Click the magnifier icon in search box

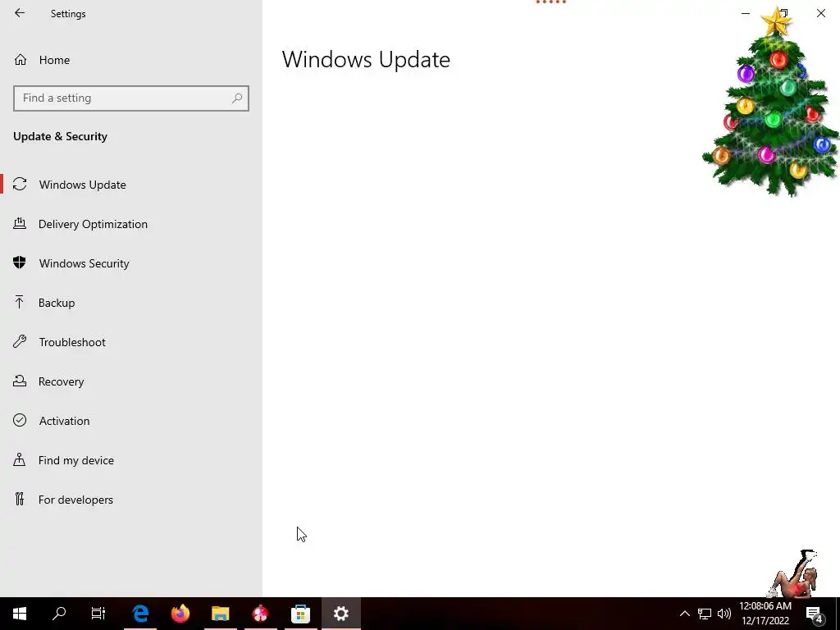[237, 98]
